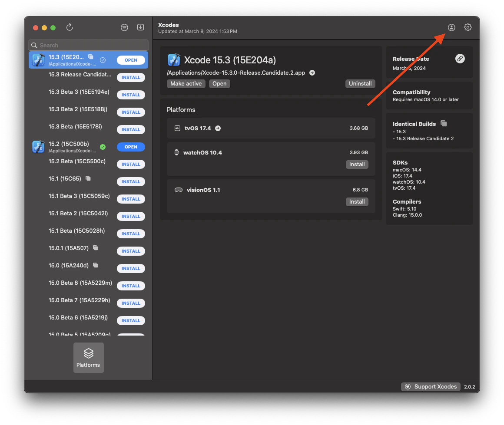Select the 15.1 Beta 2 (15C5042i) row
Image resolution: width=504 pixels, height=425 pixels.
[88, 216]
